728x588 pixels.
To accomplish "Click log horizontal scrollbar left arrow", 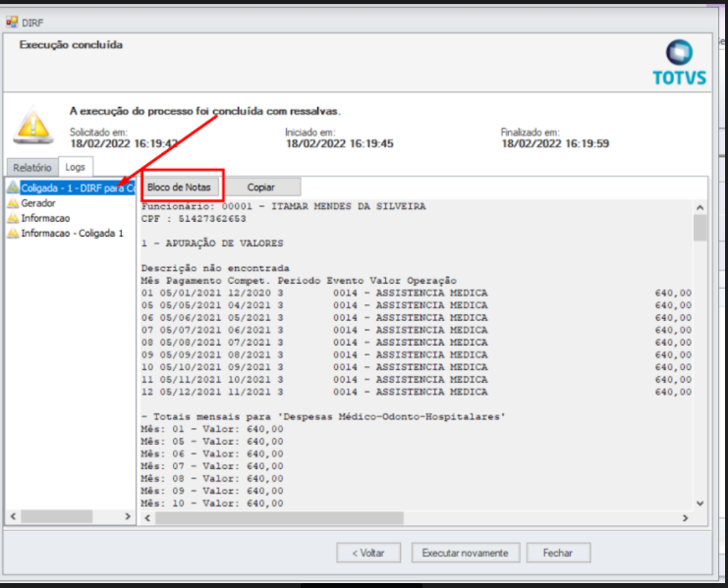I will pos(147,518).
